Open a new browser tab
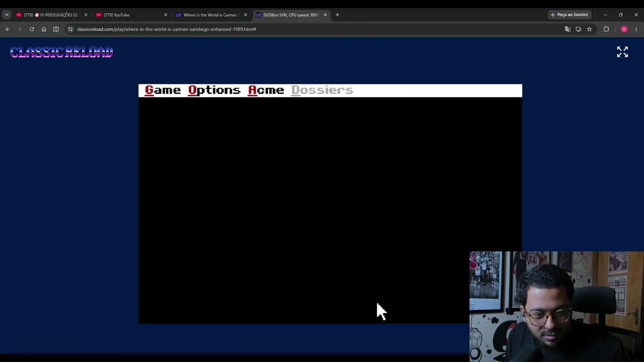The width and height of the screenshot is (644, 362). tap(337, 15)
